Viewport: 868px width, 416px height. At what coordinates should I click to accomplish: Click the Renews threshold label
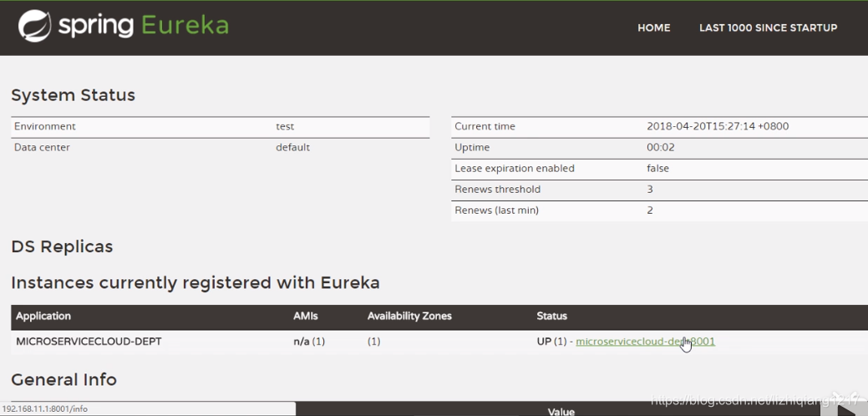(x=497, y=189)
